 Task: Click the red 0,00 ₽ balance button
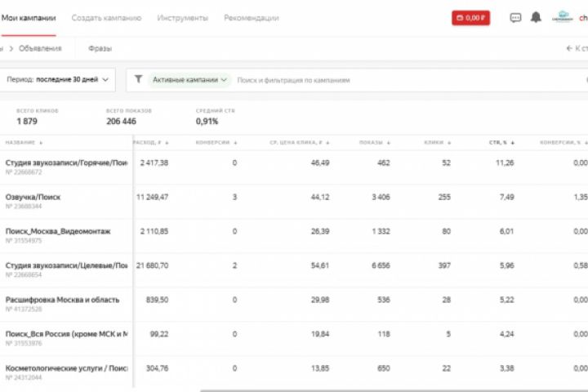click(x=470, y=18)
